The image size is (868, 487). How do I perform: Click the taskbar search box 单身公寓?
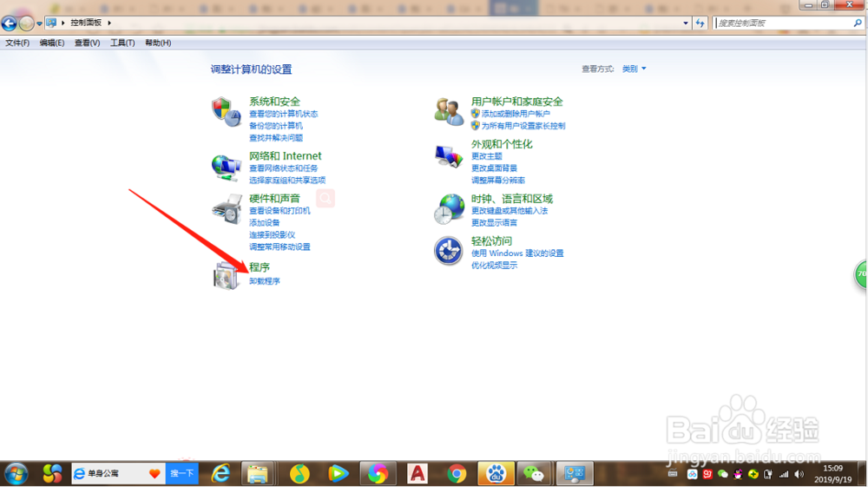(118, 474)
